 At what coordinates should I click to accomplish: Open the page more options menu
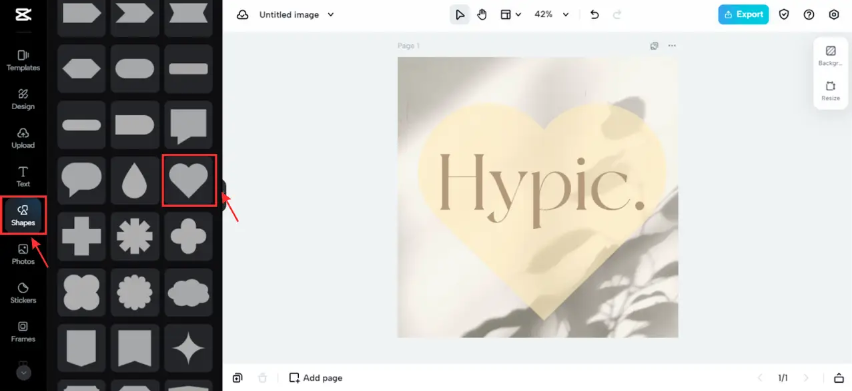[672, 46]
